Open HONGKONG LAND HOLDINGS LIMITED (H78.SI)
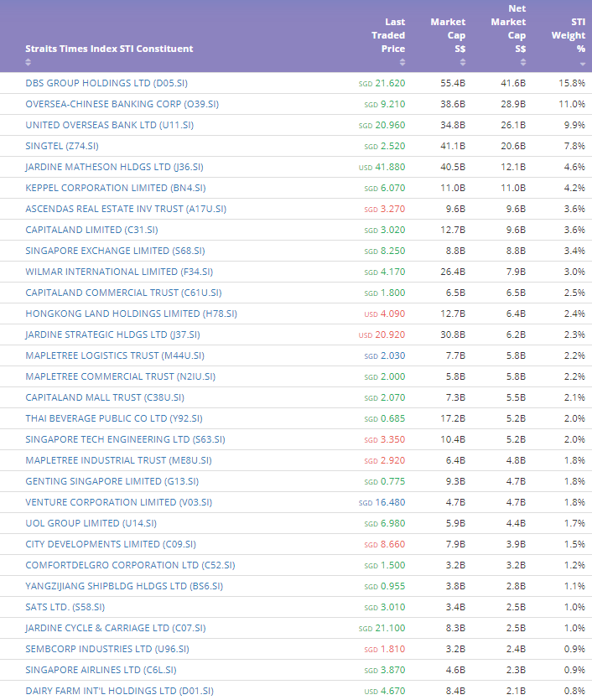592x700 pixels. (x=132, y=314)
